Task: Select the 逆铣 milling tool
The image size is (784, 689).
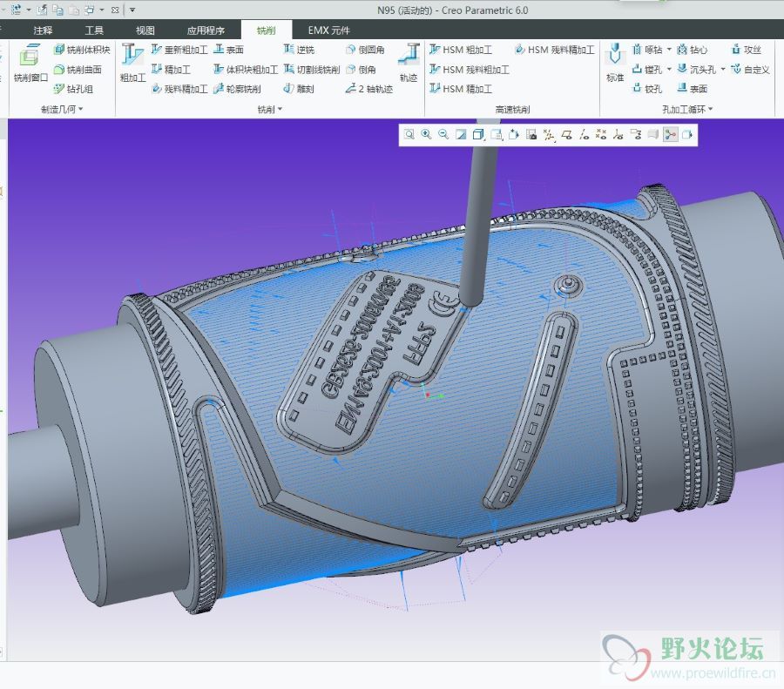Action: [299, 50]
